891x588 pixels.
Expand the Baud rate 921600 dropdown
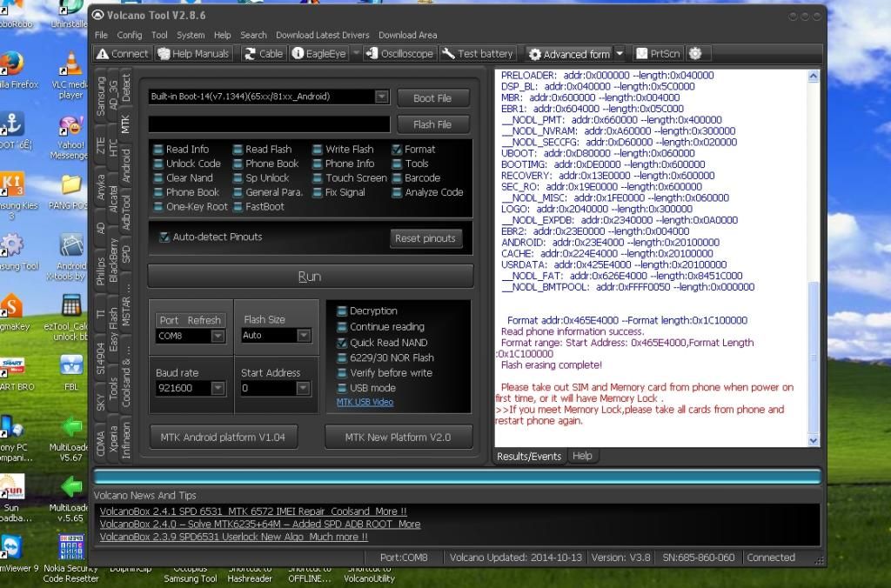tap(218, 389)
